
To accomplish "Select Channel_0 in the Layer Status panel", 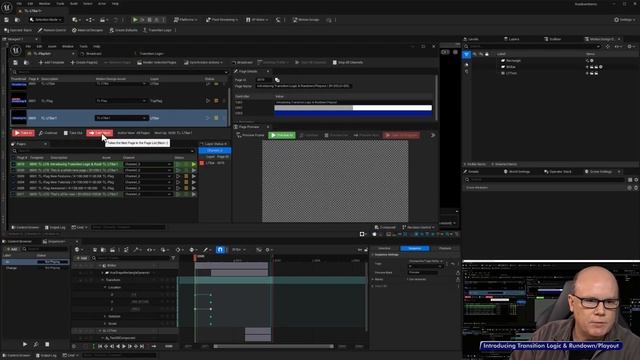I will click(x=215, y=151).
